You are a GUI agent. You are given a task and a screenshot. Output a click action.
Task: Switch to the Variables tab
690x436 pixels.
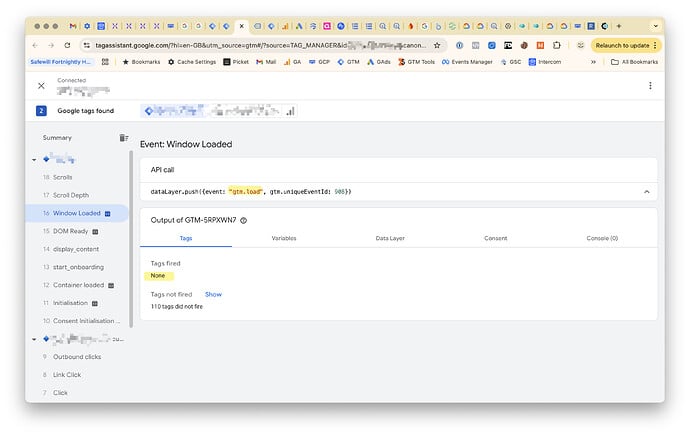click(x=283, y=238)
